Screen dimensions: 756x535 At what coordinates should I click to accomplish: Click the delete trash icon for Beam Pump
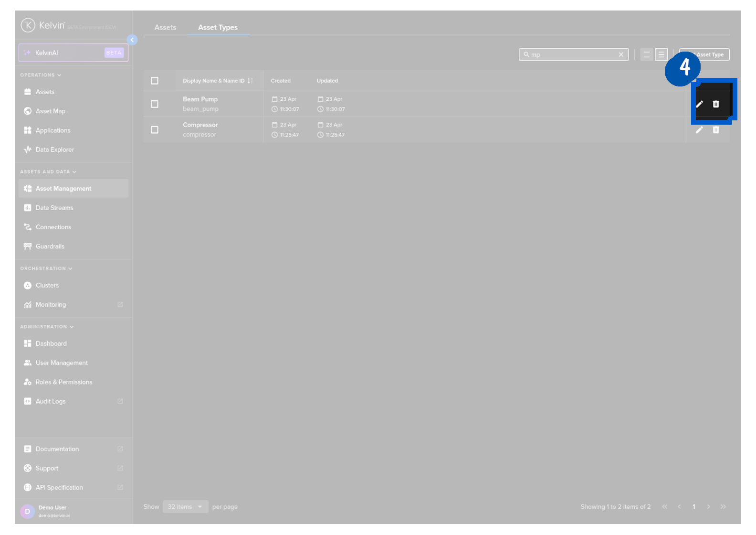coord(715,104)
